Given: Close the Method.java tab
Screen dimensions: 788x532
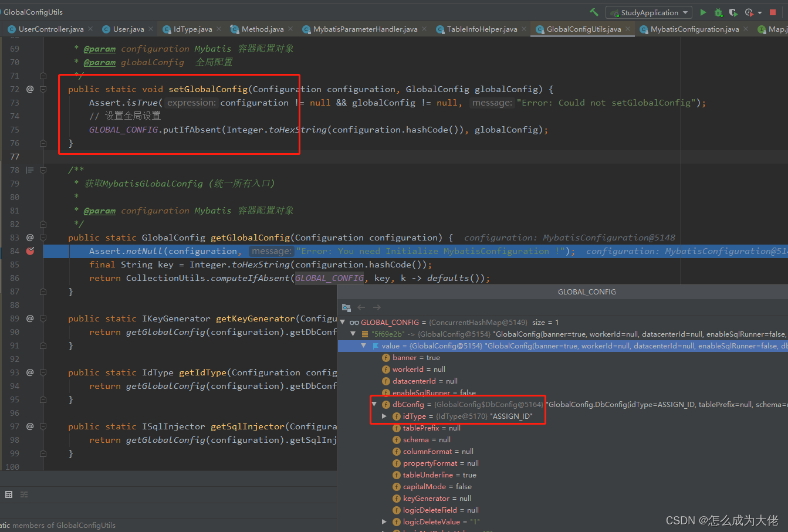Looking at the screenshot, I should 290,29.
